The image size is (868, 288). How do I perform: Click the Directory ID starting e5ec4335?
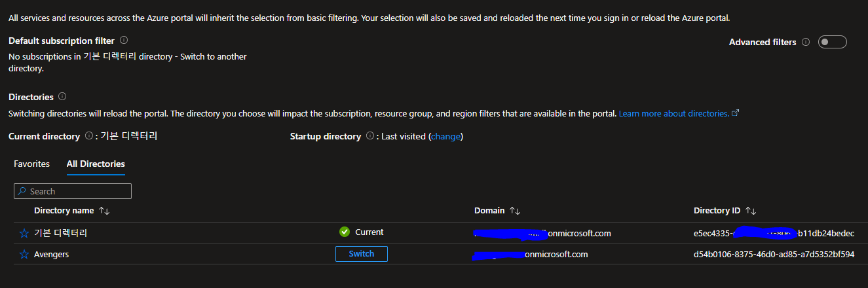tap(774, 233)
